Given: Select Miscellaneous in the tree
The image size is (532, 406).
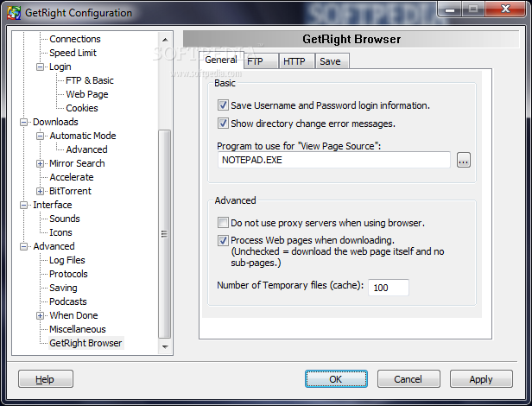Looking at the screenshot, I should pyautogui.click(x=78, y=329).
